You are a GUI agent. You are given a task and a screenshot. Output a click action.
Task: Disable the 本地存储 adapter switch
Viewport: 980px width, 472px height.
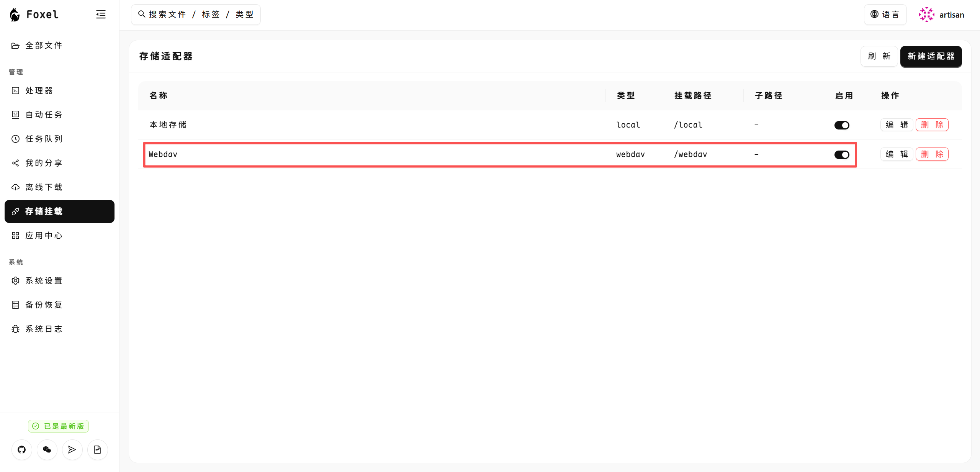click(x=841, y=125)
